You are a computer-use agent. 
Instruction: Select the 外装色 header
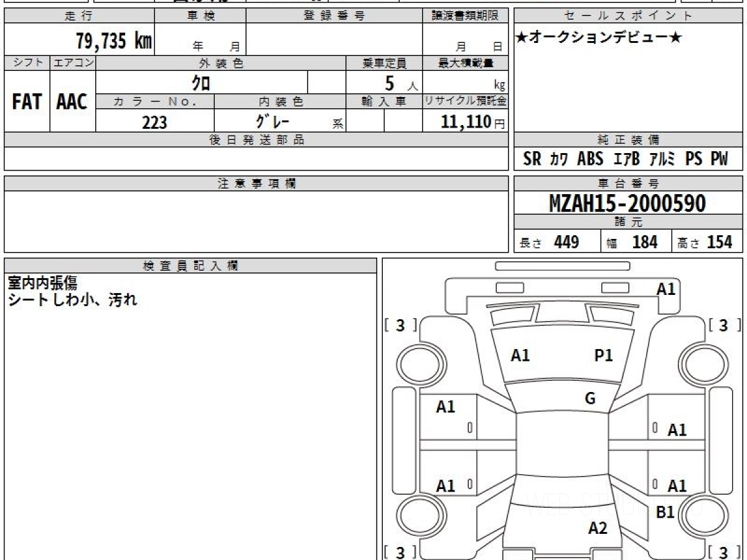click(221, 63)
